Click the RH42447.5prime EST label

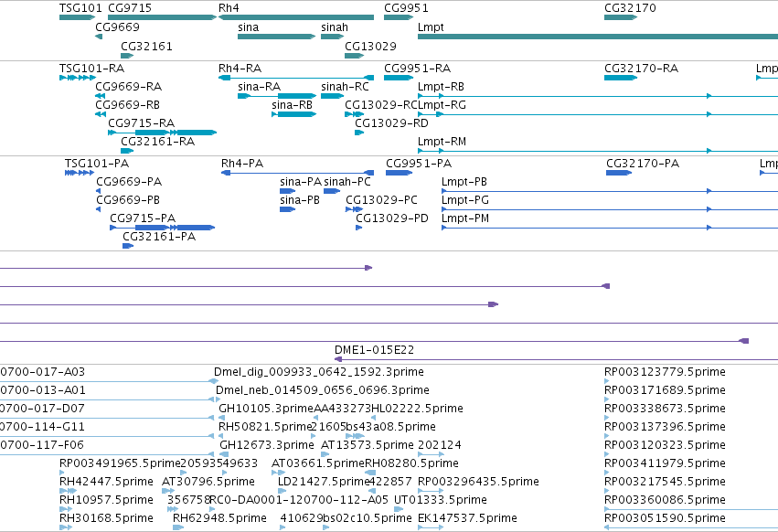tap(106, 482)
